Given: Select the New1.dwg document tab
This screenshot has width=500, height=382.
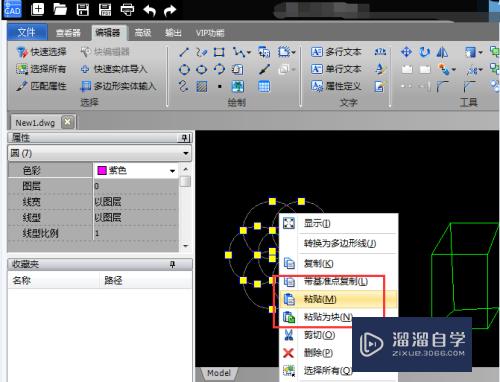Looking at the screenshot, I should 35,123.
